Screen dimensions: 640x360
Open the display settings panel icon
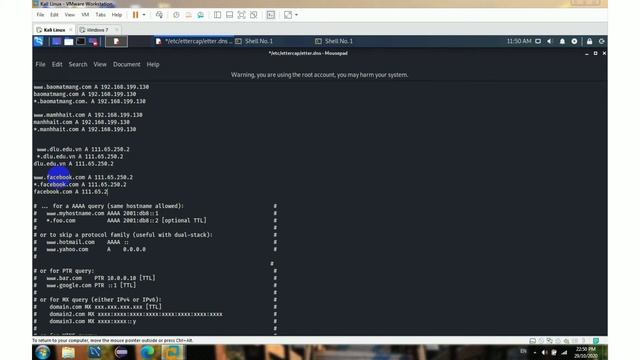538,41
